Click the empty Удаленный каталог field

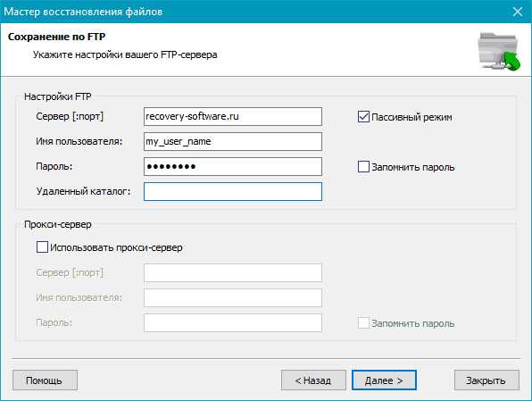pyautogui.click(x=233, y=191)
